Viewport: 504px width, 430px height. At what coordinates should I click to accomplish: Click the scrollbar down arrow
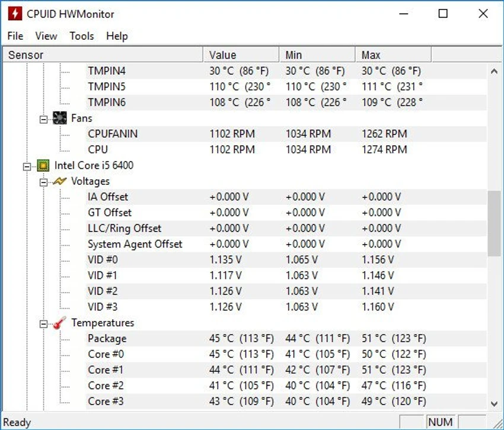tap(494, 404)
